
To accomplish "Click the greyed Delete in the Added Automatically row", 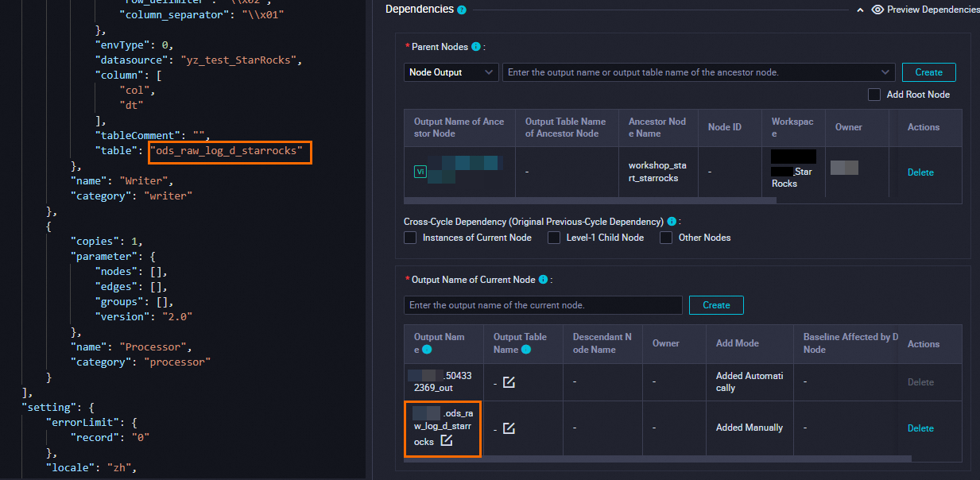I will [x=920, y=382].
